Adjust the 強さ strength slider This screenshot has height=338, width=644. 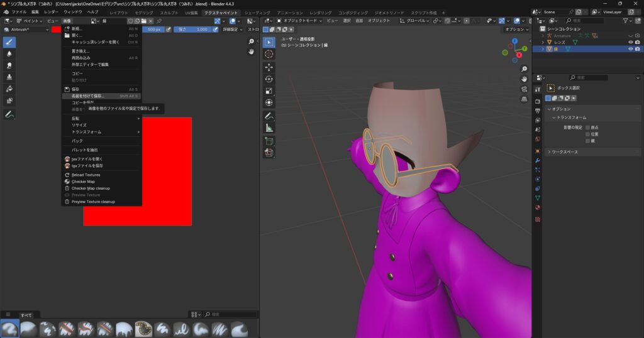tap(192, 30)
